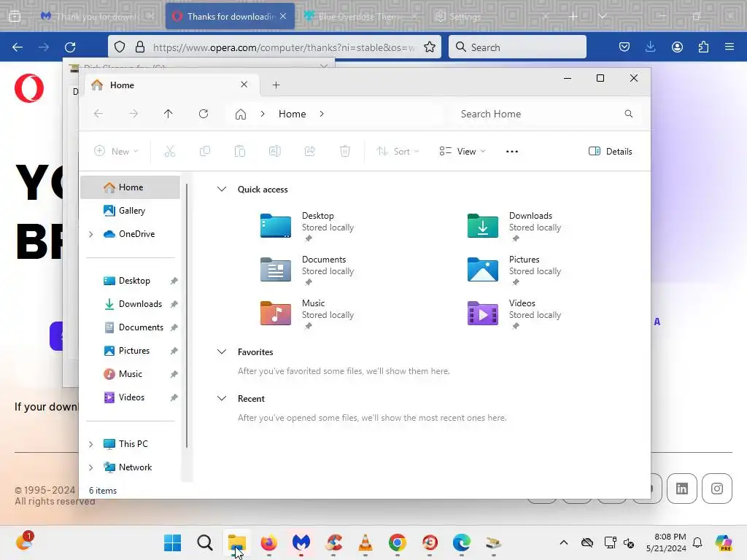The width and height of the screenshot is (747, 560).
Task: Expand the OneDrive tree node
Action: 91,234
